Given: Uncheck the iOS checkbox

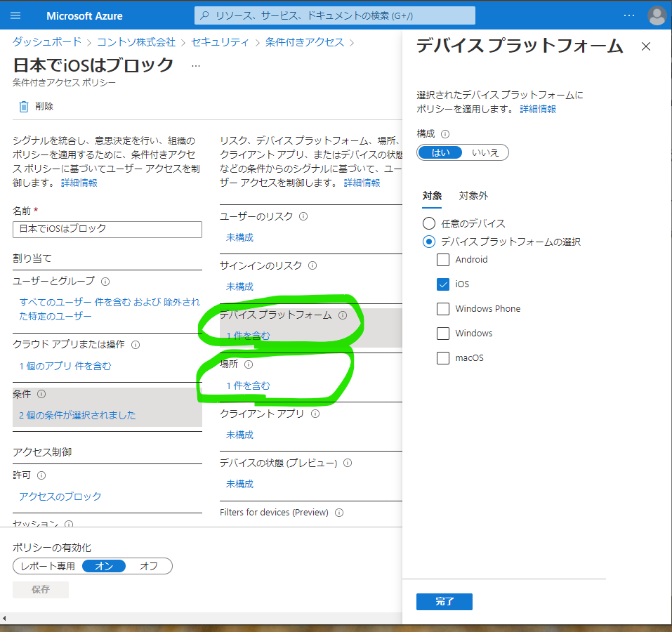Looking at the screenshot, I should point(443,284).
